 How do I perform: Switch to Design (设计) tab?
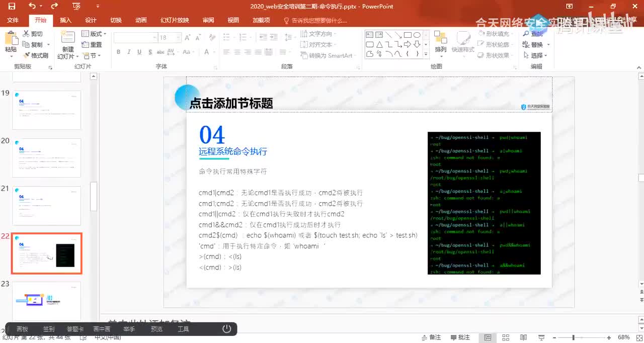(x=91, y=20)
